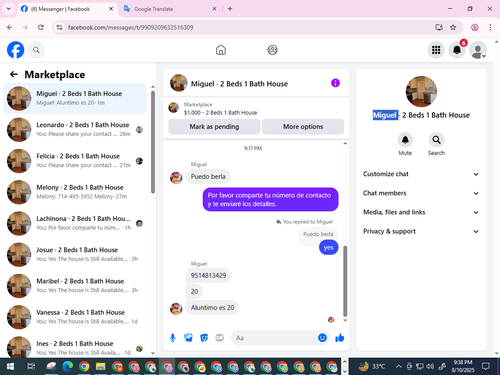This screenshot has width=500, height=375.
Task: Open Microsoft Edge from taskbar
Action: [68, 367]
